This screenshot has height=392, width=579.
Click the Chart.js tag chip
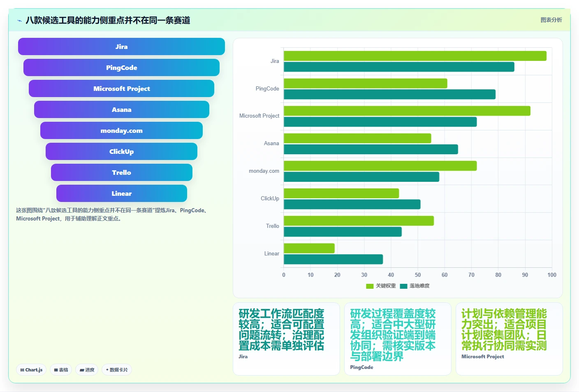pyautogui.click(x=32, y=370)
